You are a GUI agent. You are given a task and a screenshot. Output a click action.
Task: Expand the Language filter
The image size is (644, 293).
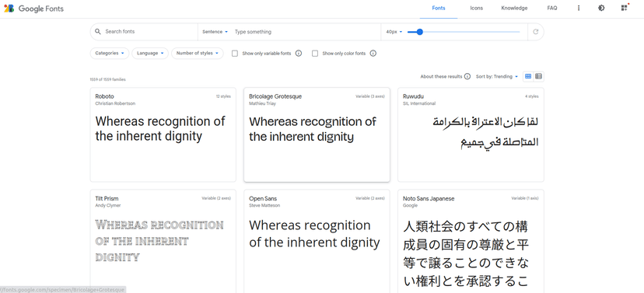pyautogui.click(x=150, y=54)
